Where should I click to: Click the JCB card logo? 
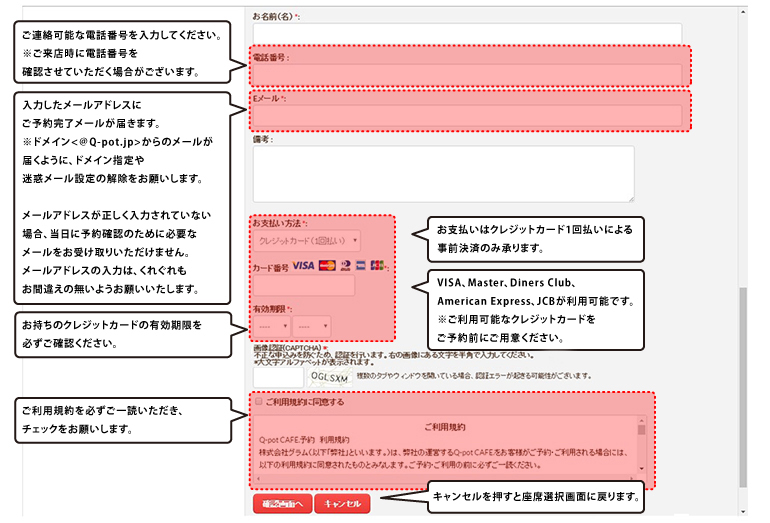(376, 266)
